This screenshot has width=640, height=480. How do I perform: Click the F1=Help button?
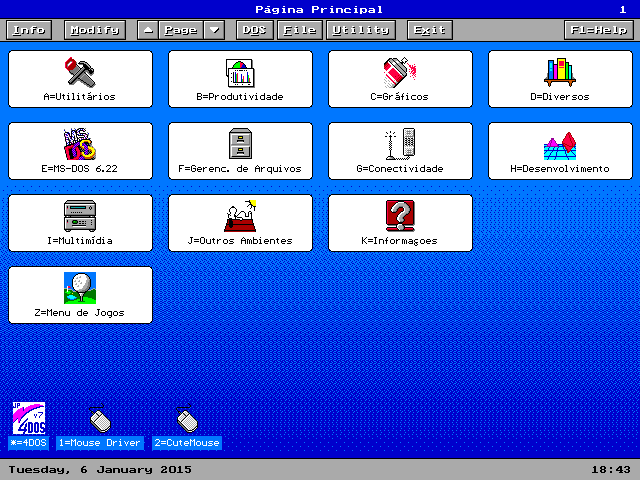[x=599, y=30]
